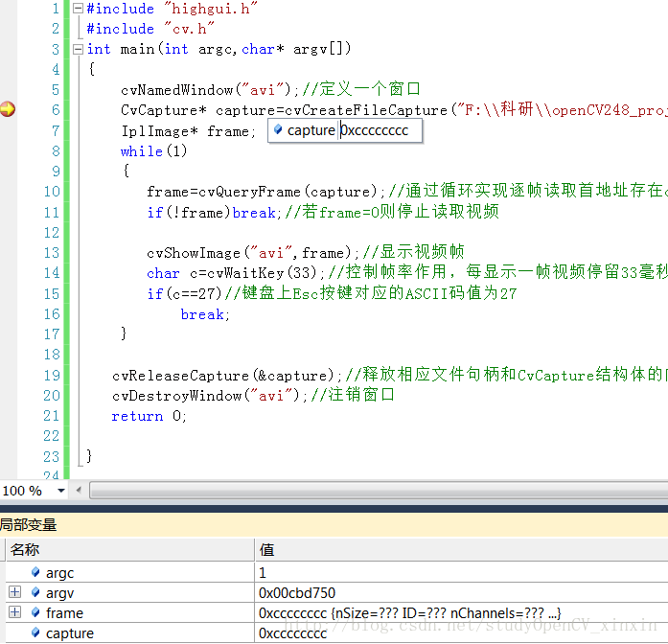Image resolution: width=668 pixels, height=644 pixels.
Task: Click the breakpoint marker on line 6
Action: tap(8, 109)
